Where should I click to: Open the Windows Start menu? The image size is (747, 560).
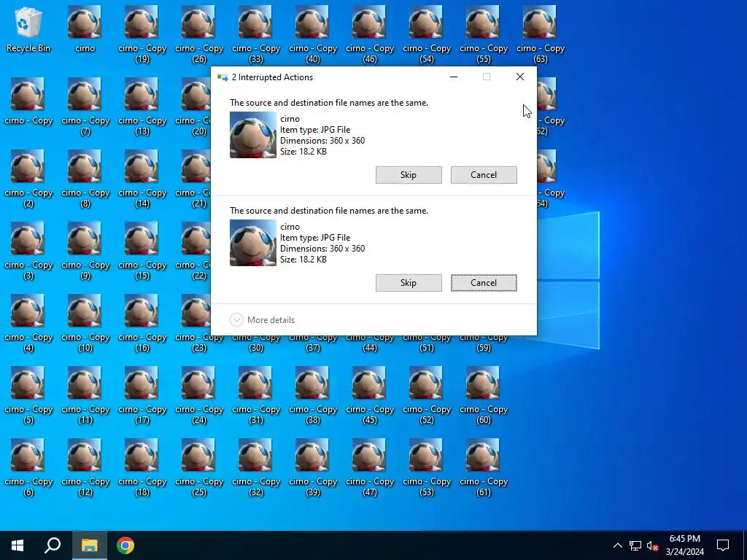click(18, 545)
